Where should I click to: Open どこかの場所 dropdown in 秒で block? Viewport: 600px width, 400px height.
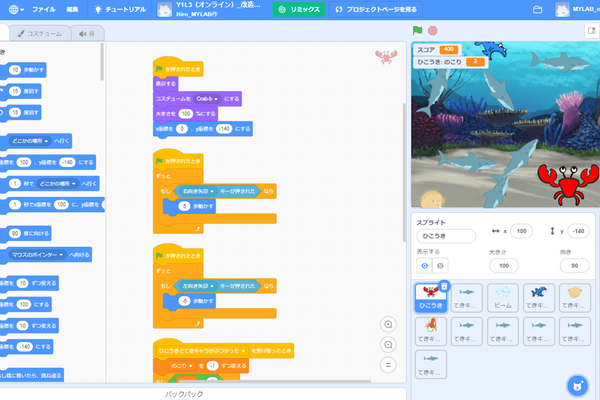[x=57, y=184]
